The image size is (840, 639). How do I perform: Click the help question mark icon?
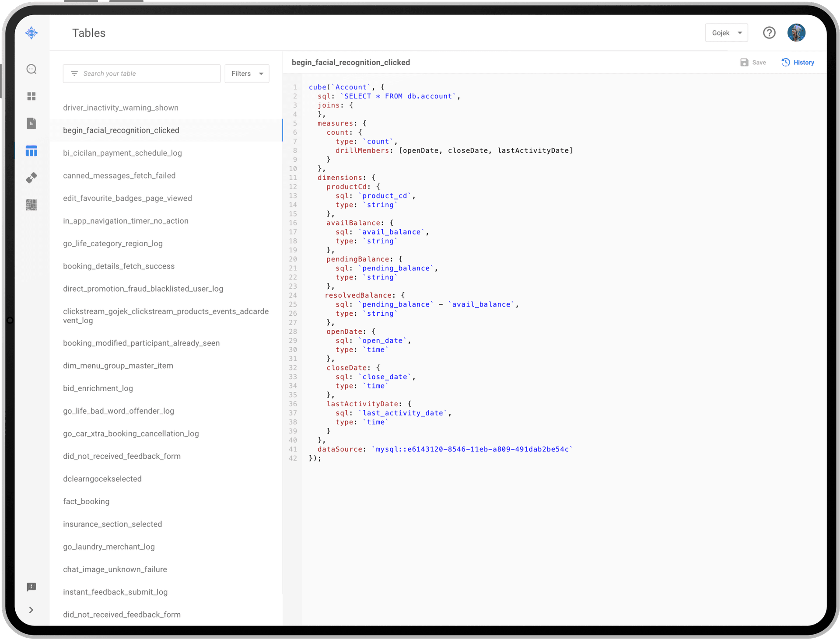point(769,33)
